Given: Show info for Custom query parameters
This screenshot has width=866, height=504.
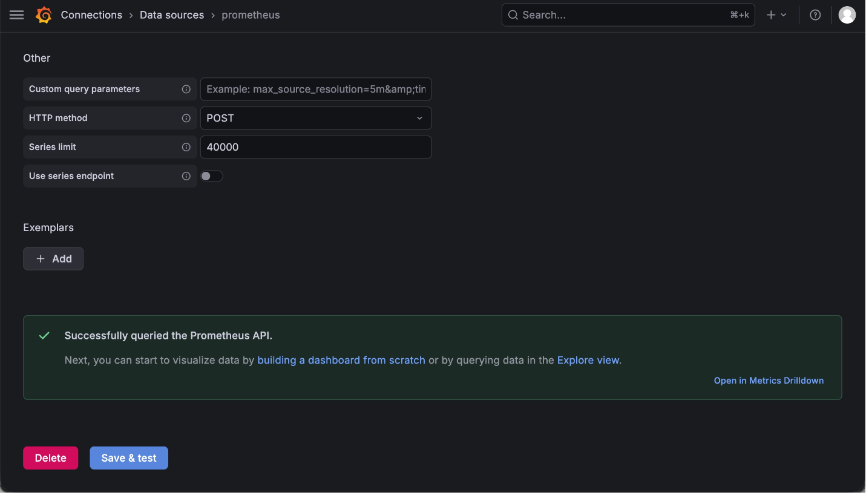Looking at the screenshot, I should (x=186, y=89).
